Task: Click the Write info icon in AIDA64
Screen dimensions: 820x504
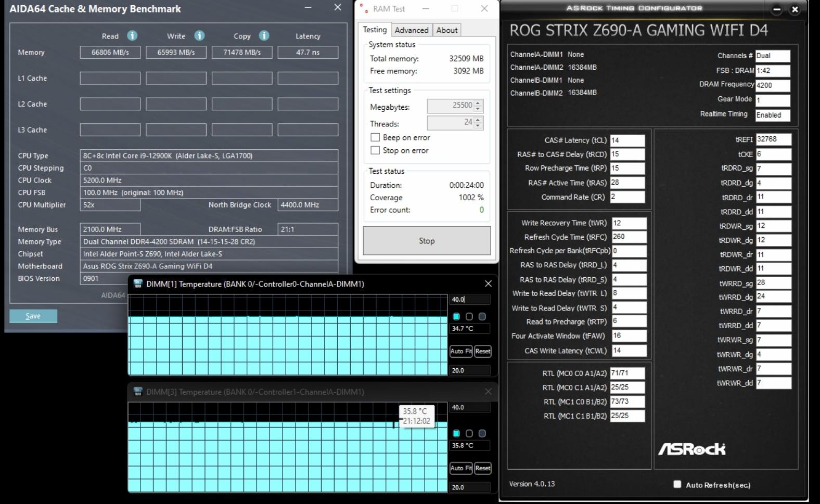Action: [x=199, y=35]
